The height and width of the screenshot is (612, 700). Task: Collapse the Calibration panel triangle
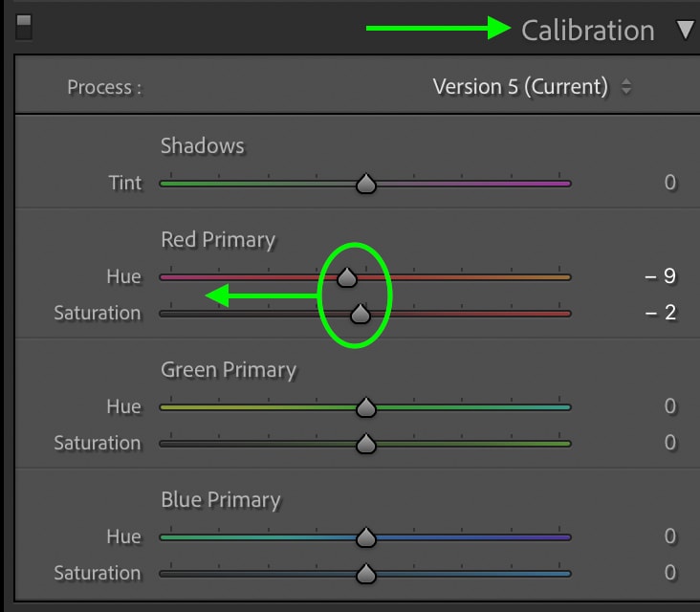tap(687, 30)
